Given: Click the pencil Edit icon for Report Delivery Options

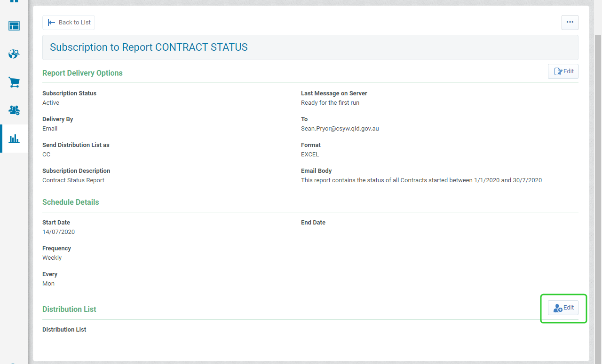Looking at the screenshot, I should click(x=557, y=71).
